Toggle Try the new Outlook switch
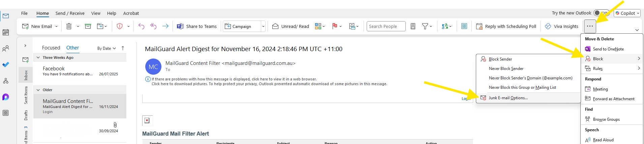Viewport: 644px width, 144px height. pyautogui.click(x=601, y=13)
